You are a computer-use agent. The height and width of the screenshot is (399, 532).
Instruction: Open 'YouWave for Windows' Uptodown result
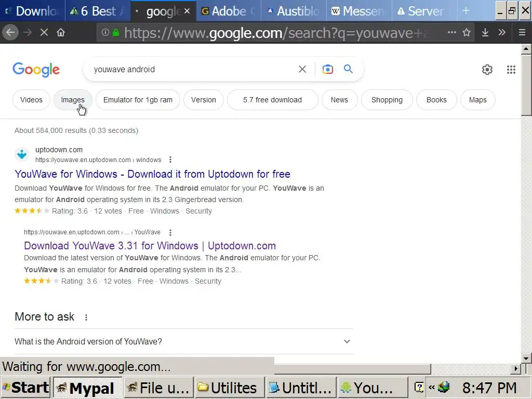click(152, 174)
